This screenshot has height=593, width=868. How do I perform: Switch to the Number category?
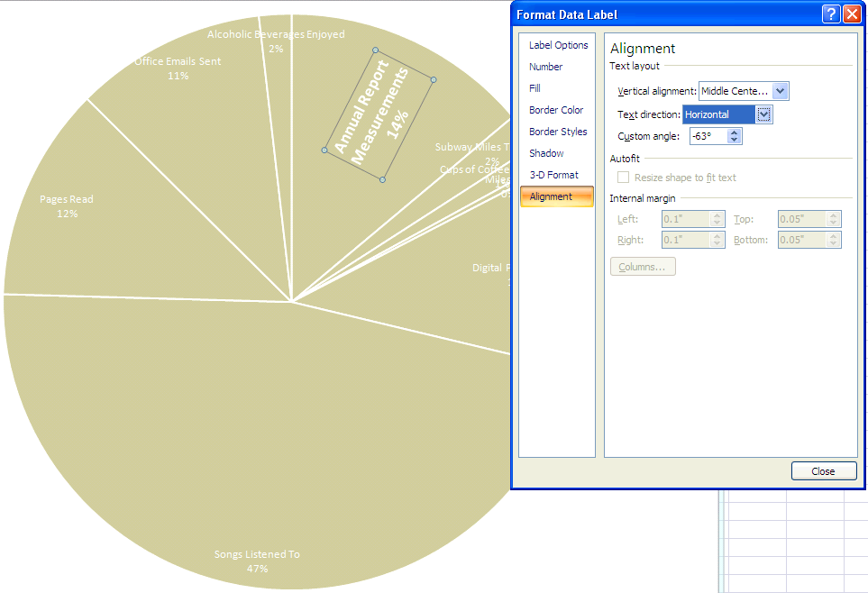pos(545,67)
